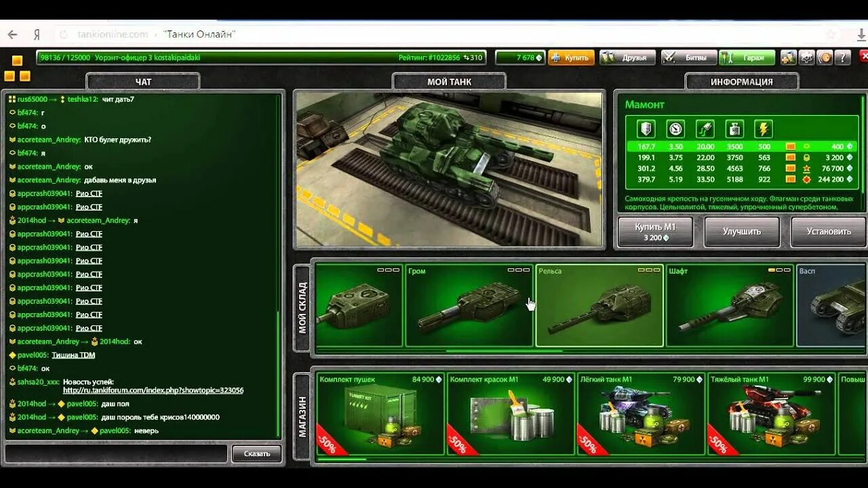
Task: Select the Шафт turret in my storage
Action: [730, 305]
